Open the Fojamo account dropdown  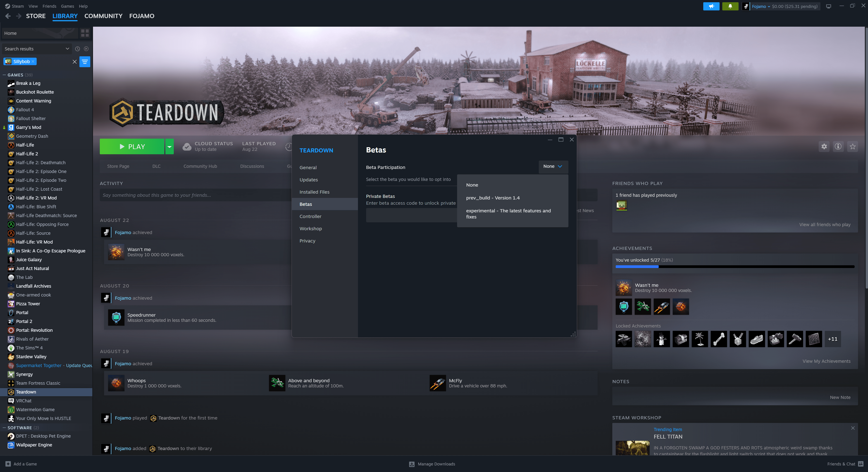click(x=761, y=6)
